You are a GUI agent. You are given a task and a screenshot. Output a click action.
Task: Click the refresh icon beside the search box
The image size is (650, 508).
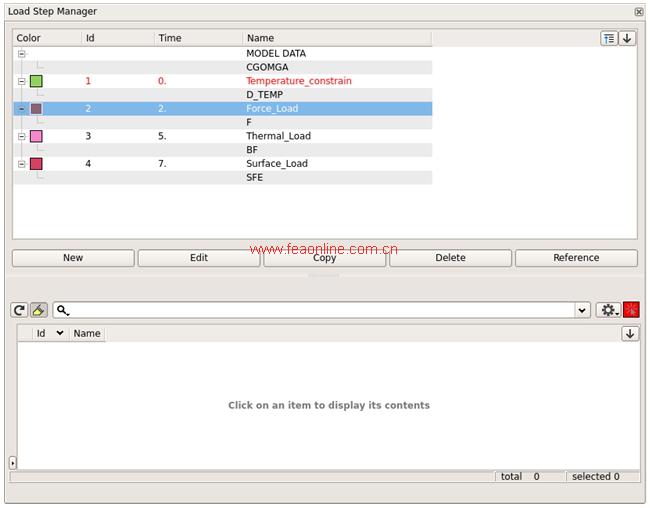[x=19, y=311]
